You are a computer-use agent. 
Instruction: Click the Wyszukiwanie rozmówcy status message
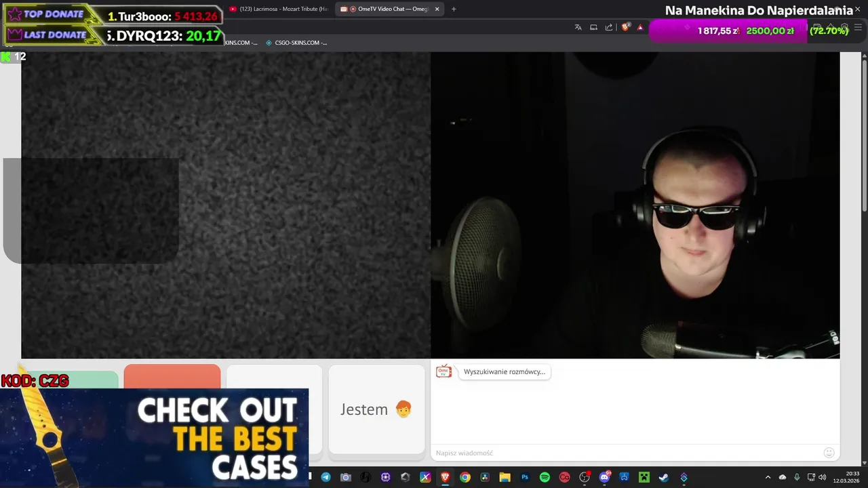[505, 371]
